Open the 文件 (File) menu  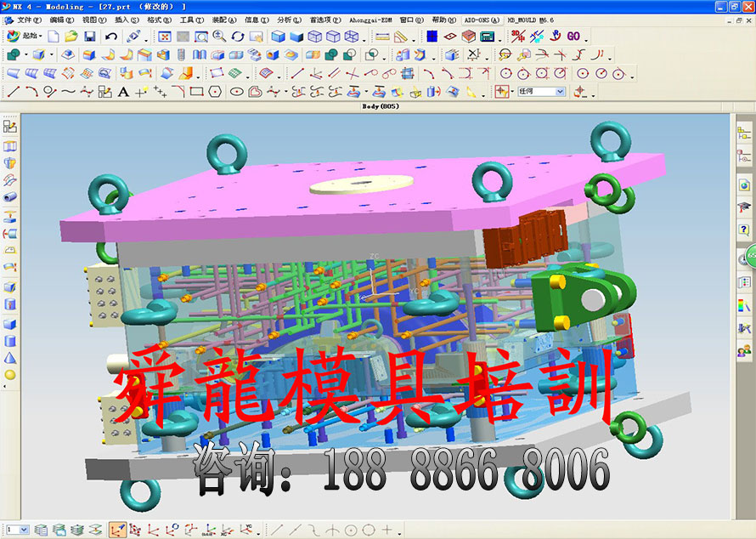[29, 20]
